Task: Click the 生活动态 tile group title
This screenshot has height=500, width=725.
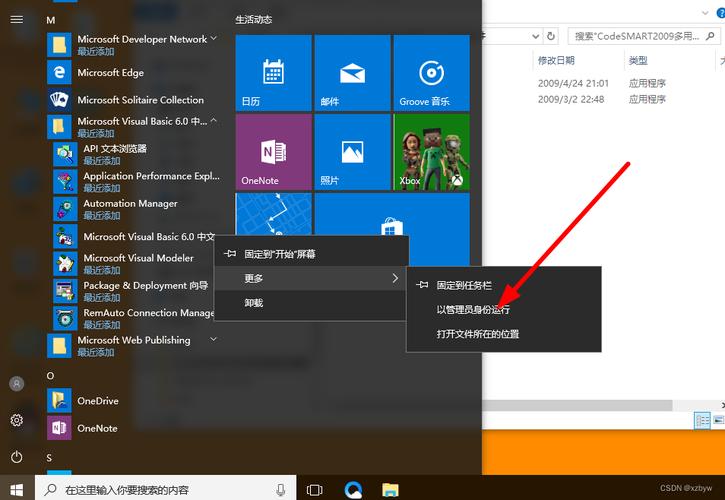Action: pos(254,19)
